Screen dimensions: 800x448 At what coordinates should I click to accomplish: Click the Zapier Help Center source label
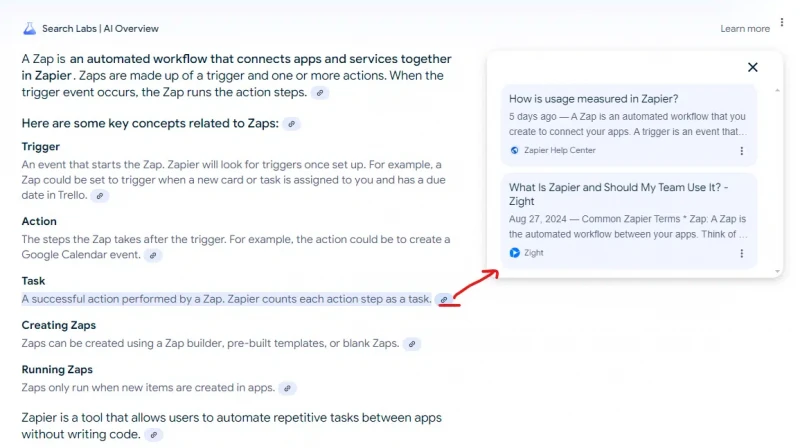pos(559,151)
